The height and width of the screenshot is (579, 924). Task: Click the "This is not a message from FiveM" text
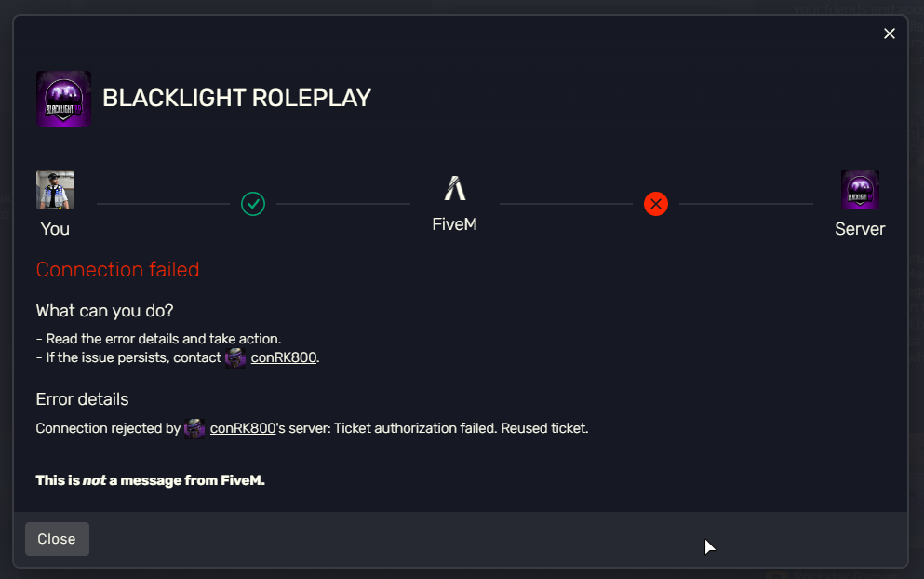click(150, 480)
